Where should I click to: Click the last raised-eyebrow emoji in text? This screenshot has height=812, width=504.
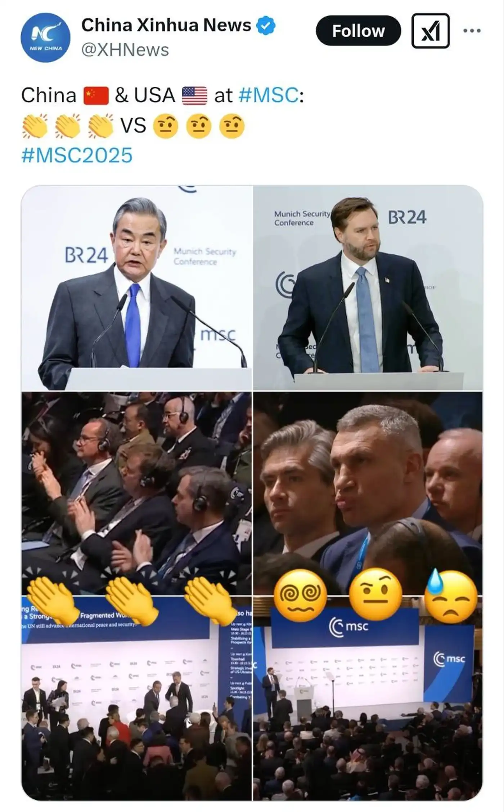[232, 126]
